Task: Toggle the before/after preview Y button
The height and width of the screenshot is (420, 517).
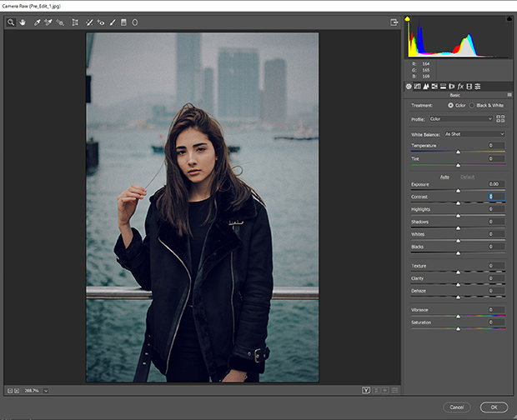Action: (x=366, y=389)
